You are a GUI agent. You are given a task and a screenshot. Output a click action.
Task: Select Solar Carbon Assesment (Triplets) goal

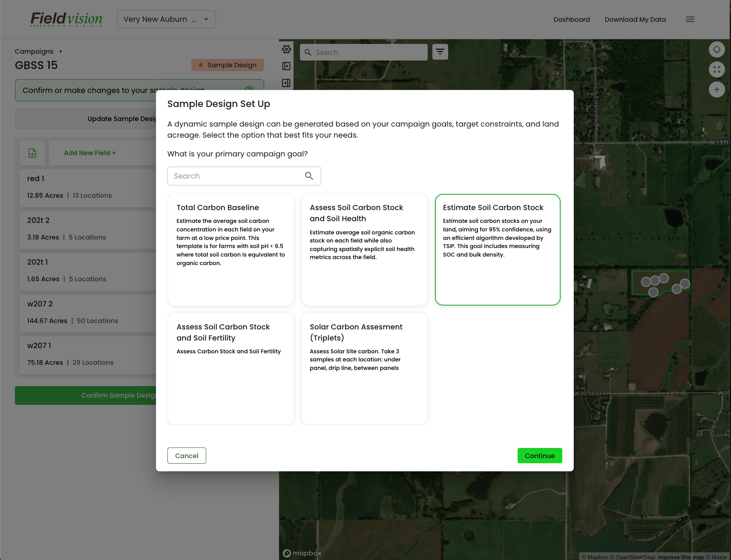click(364, 369)
